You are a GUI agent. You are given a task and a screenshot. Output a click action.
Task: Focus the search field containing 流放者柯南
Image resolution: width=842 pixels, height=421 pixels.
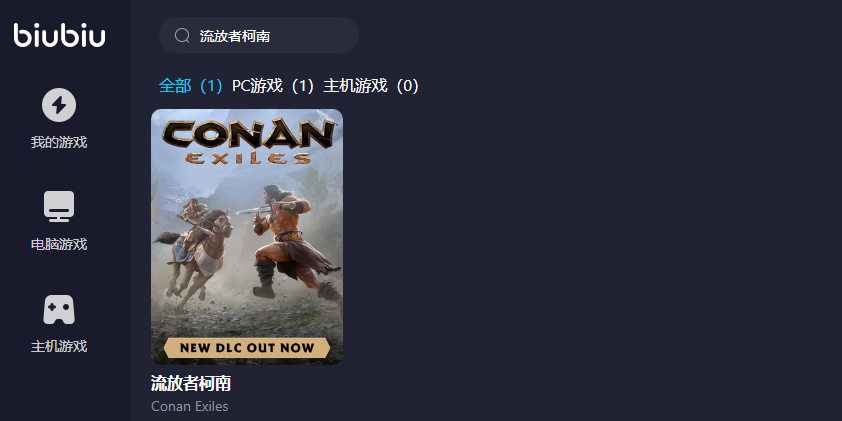[x=259, y=35]
